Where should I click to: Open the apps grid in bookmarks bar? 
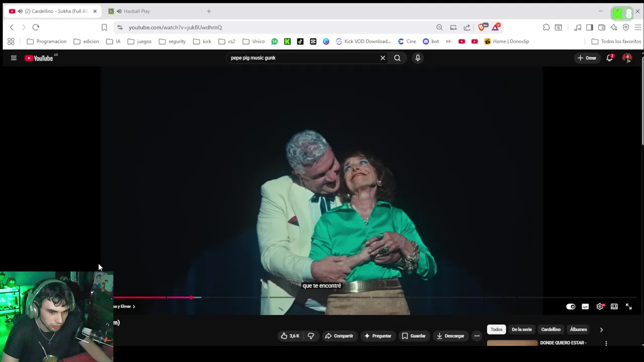pyautogui.click(x=11, y=41)
